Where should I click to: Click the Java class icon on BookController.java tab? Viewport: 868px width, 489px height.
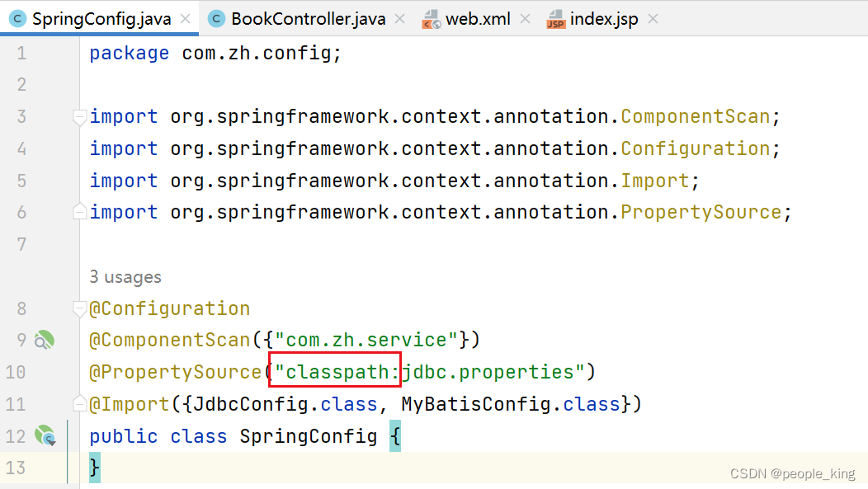point(215,17)
